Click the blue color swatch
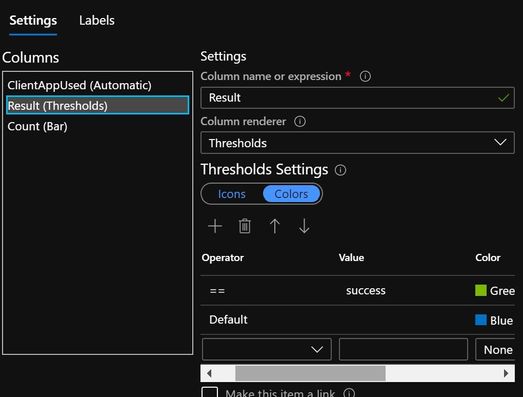The image size is (523, 397). 481,320
